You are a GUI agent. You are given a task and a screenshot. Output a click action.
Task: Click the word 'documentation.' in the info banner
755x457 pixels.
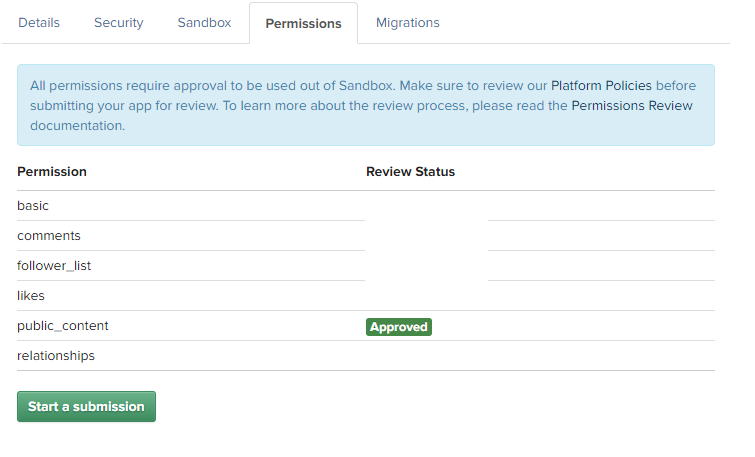[78, 126]
